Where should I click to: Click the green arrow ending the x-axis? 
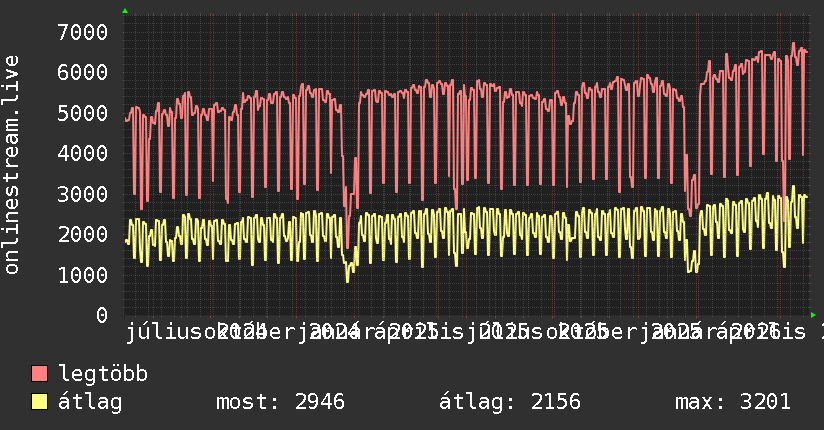click(x=813, y=315)
